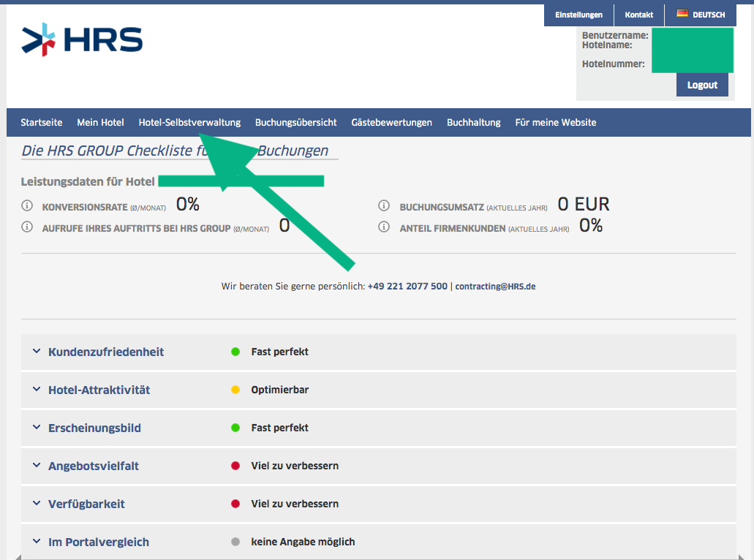The width and height of the screenshot is (754, 560).
Task: Open info icon beside Aufrufe Ihres Auftritts
Action: [27, 227]
